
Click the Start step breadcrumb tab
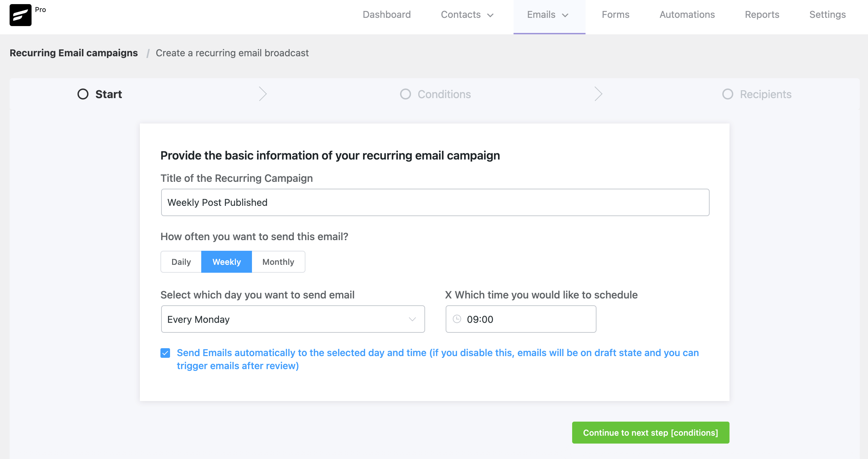[x=100, y=94]
